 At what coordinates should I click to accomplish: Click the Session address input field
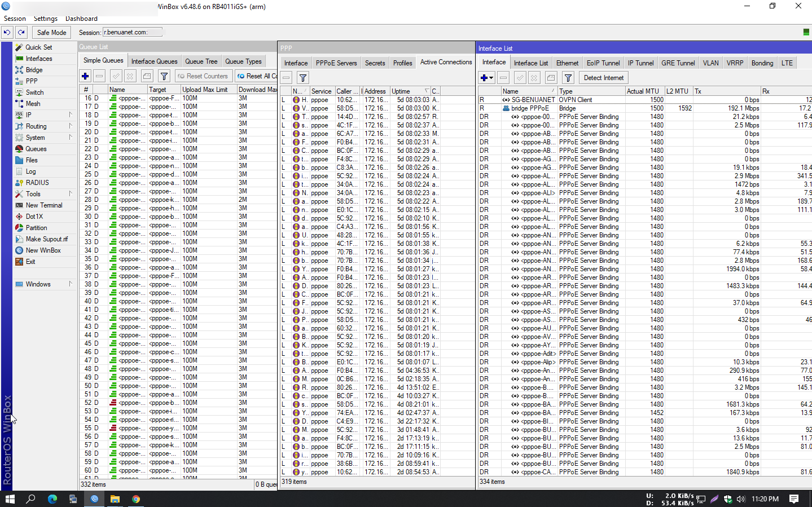pos(133,32)
